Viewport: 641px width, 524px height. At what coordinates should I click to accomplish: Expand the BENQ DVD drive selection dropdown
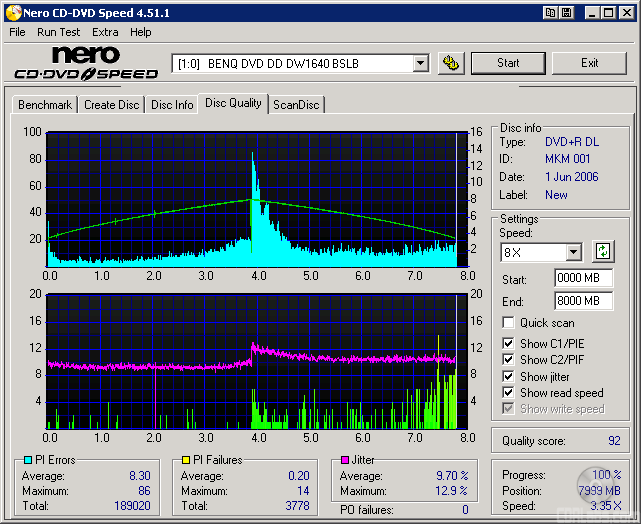420,63
